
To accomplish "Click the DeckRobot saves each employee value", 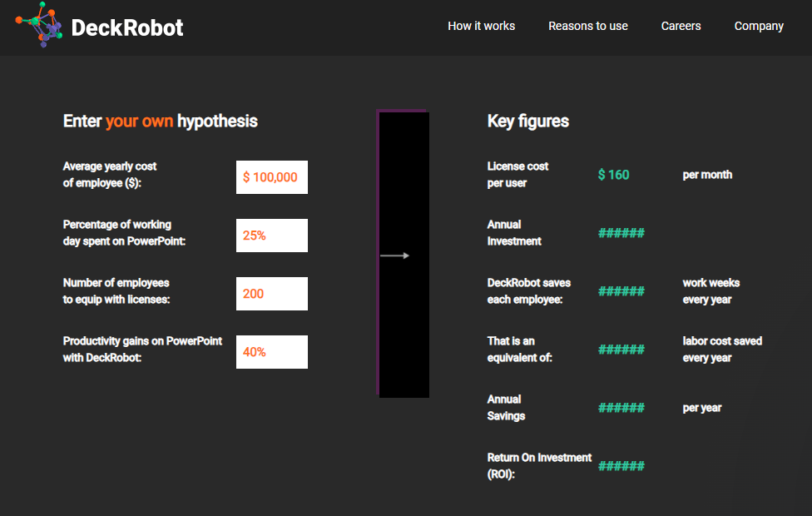I will tap(621, 291).
